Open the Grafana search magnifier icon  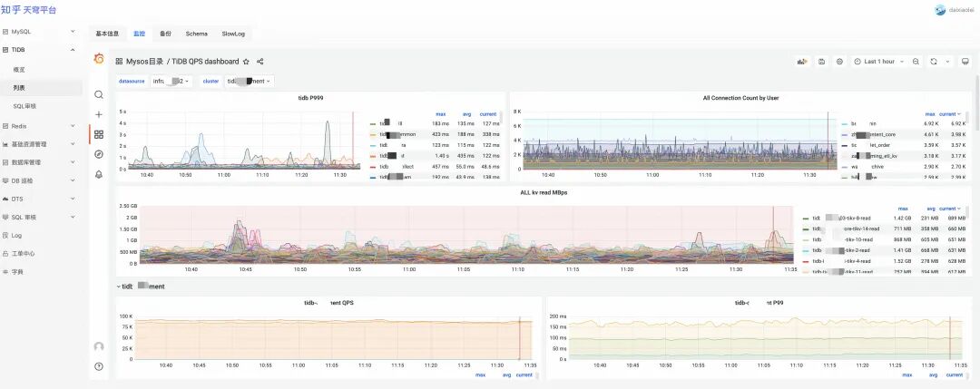click(99, 95)
